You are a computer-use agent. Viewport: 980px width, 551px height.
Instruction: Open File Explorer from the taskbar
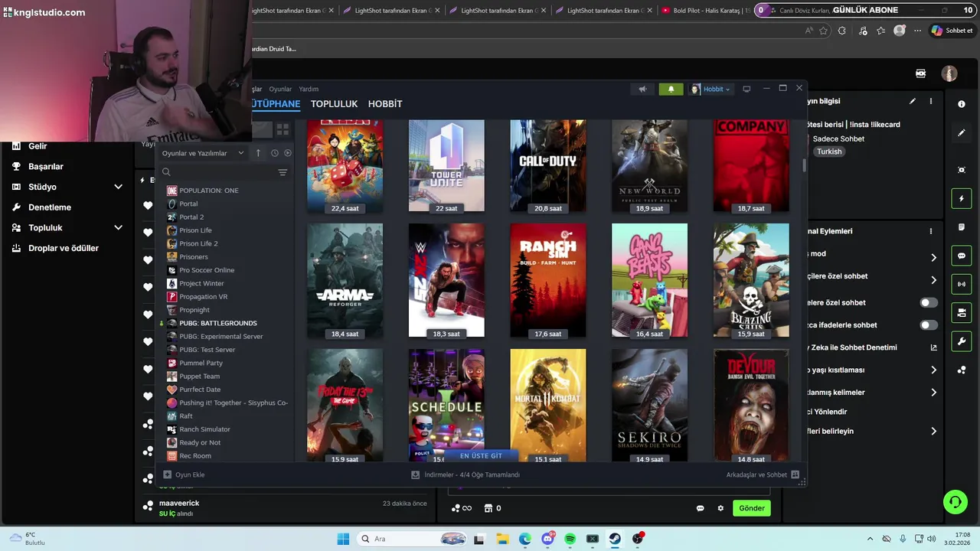tap(502, 539)
